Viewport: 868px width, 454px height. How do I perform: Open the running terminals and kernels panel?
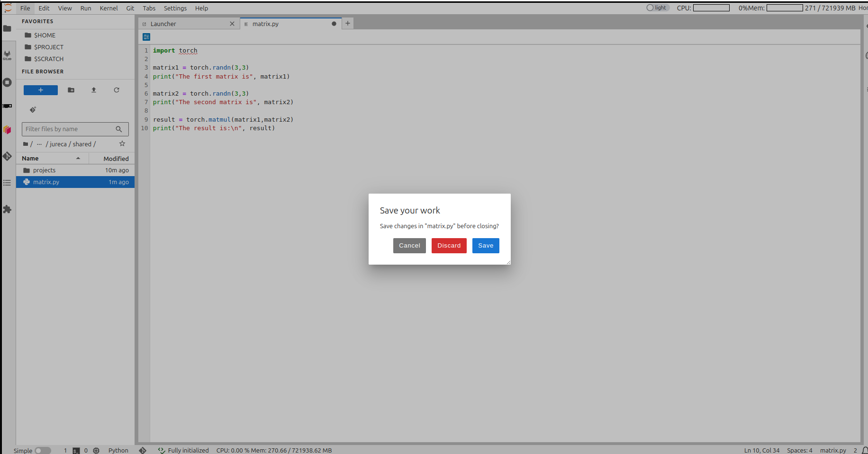tap(7, 82)
